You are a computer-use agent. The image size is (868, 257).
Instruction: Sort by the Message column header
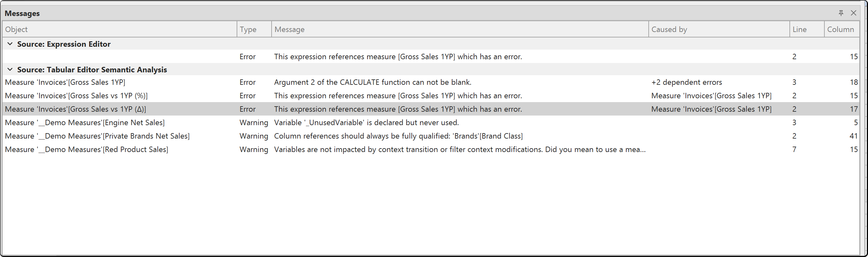[460, 29]
